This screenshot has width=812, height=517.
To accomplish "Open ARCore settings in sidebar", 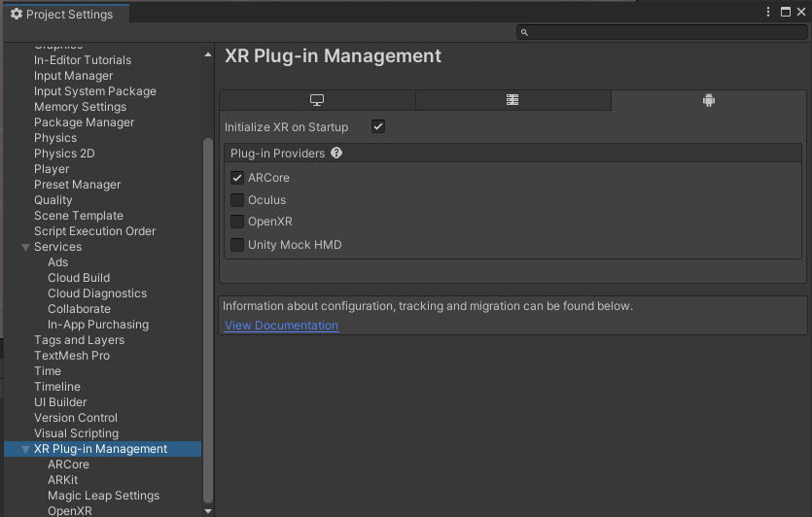I will (68, 465).
